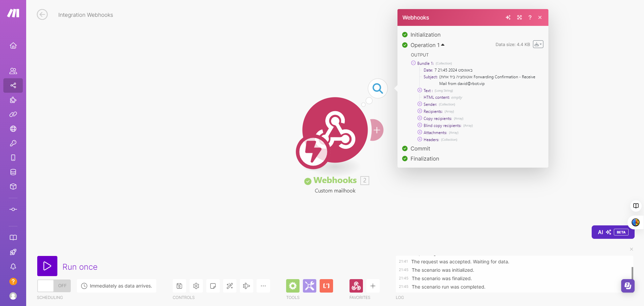Image resolution: width=644 pixels, height=306 pixels.
Task: Open purple Tools wrench icon
Action: point(310,286)
